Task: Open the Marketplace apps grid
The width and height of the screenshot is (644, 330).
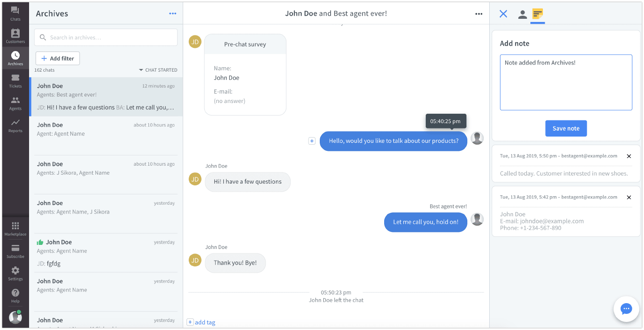Action: (15, 229)
